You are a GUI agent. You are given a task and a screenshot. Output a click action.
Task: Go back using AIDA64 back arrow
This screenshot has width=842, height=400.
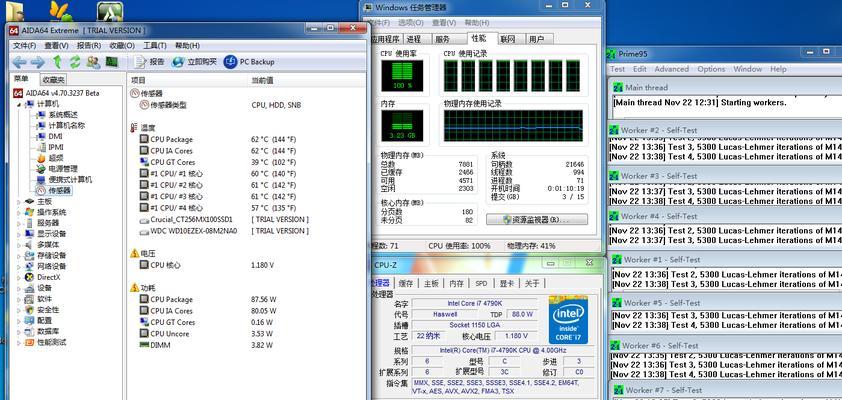click(19, 62)
